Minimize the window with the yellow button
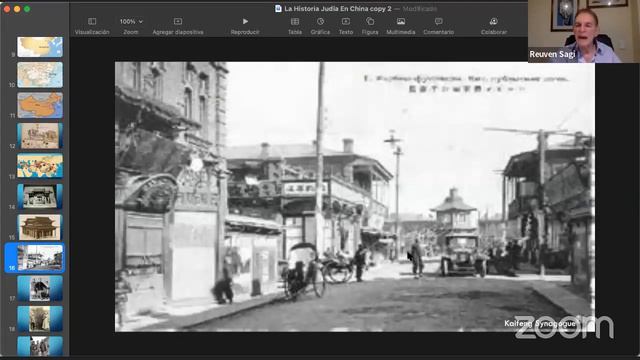Viewport: 640px width, 360px height. (17, 9)
